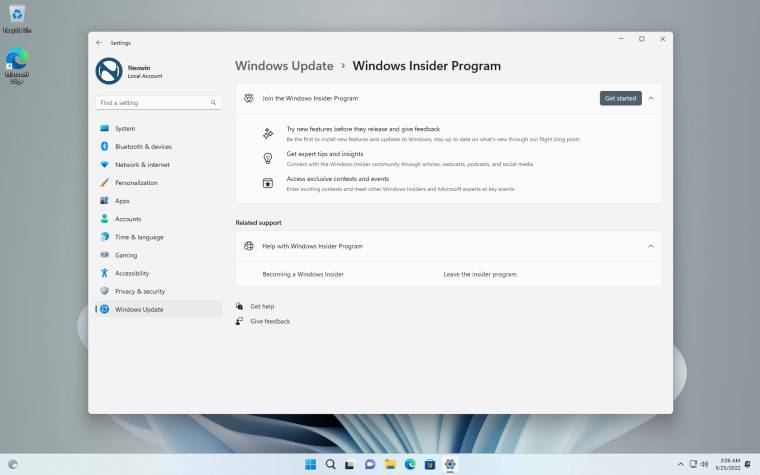This screenshot has height=475, width=760.
Task: Collapse the Join the Windows Insider Program section
Action: click(651, 98)
